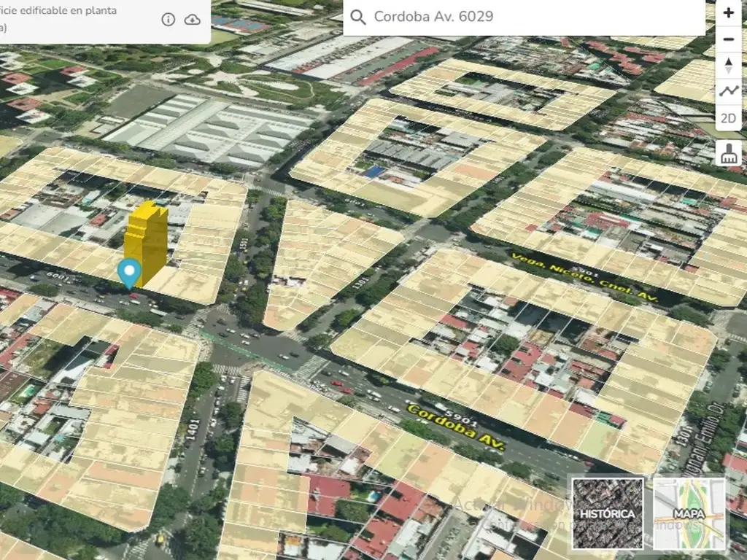This screenshot has height=560, width=747.
Task: Reset map orientation with the compass arrow
Action: point(728,66)
